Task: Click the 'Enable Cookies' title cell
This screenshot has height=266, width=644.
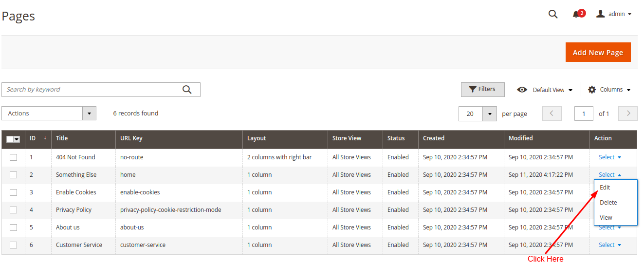Action: pyautogui.click(x=76, y=192)
